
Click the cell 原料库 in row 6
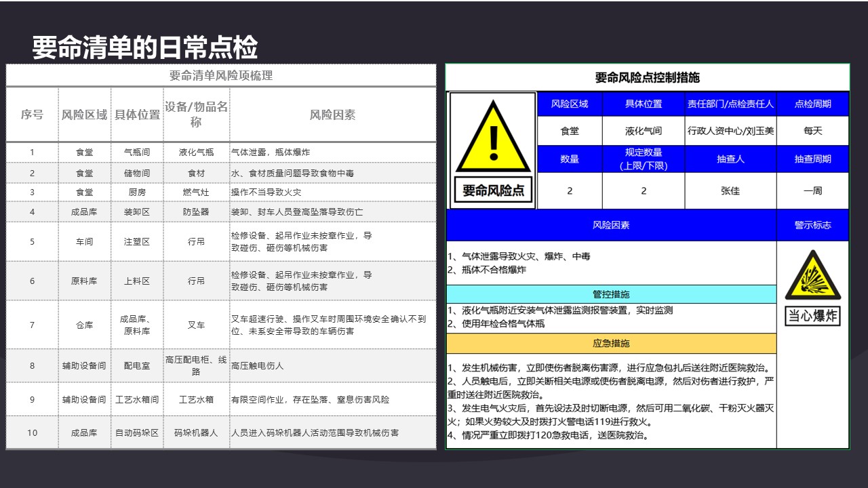click(85, 281)
